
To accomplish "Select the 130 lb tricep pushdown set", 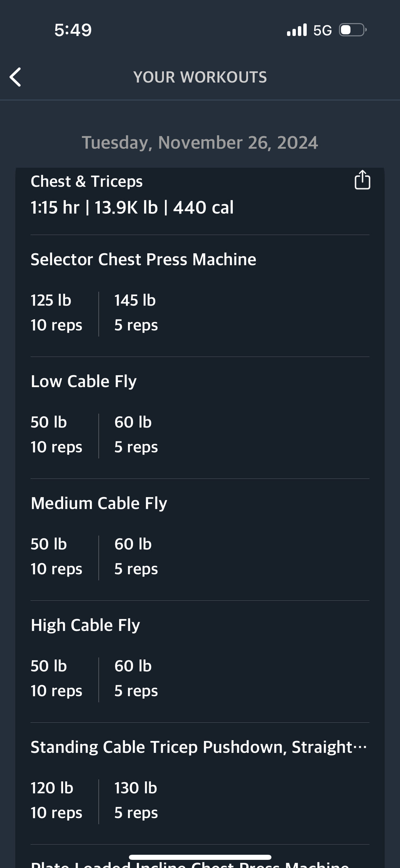I will [136, 800].
